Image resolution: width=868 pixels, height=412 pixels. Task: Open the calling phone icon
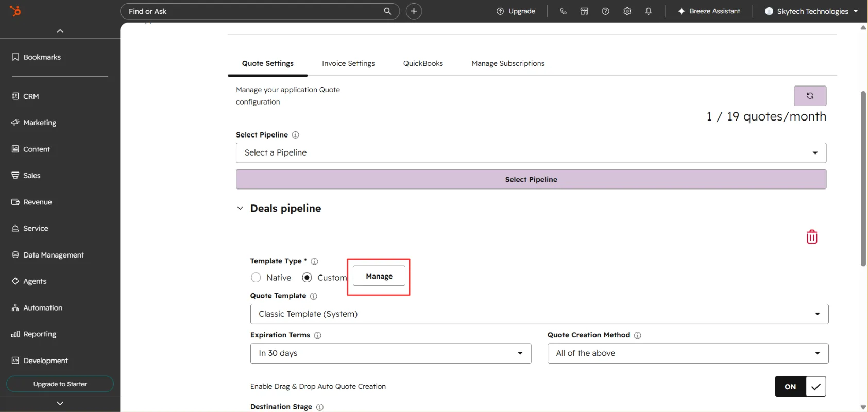pyautogui.click(x=563, y=11)
